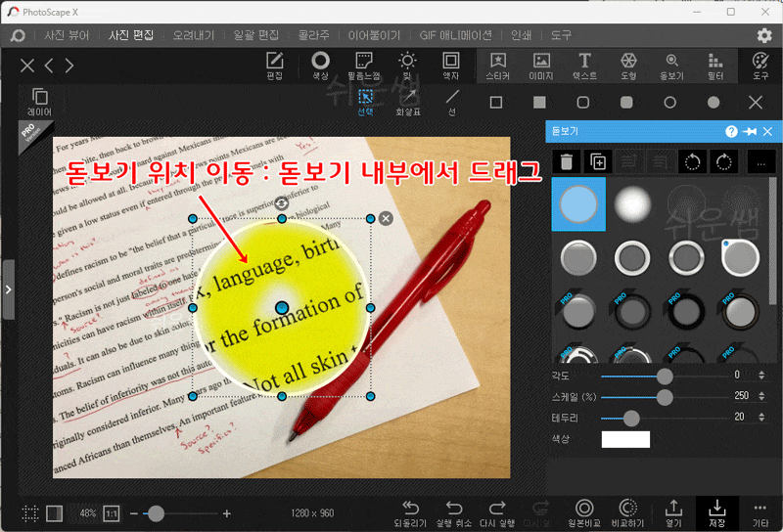The height and width of the screenshot is (532, 783).
Task: Switch to the 콜라주 tab
Action: tap(313, 35)
